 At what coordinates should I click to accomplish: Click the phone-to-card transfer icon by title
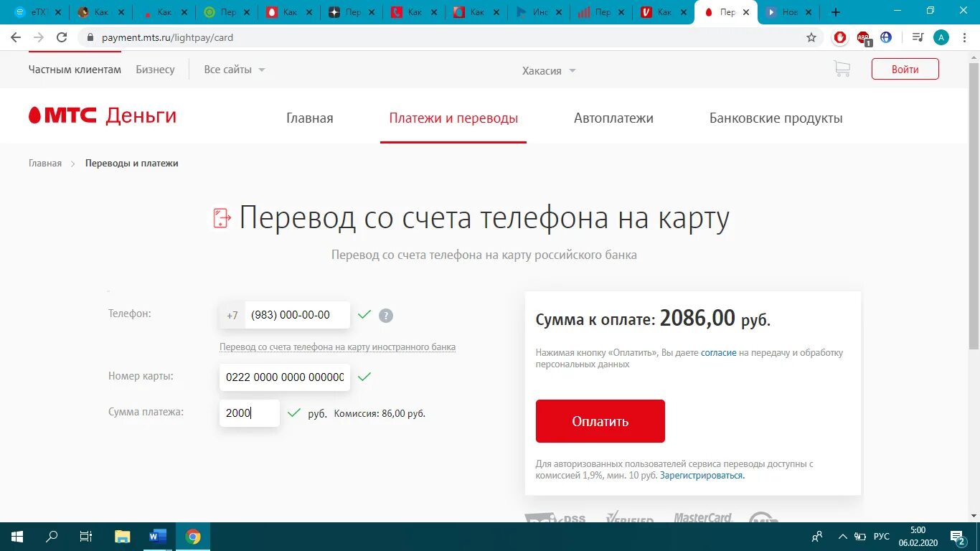(222, 218)
